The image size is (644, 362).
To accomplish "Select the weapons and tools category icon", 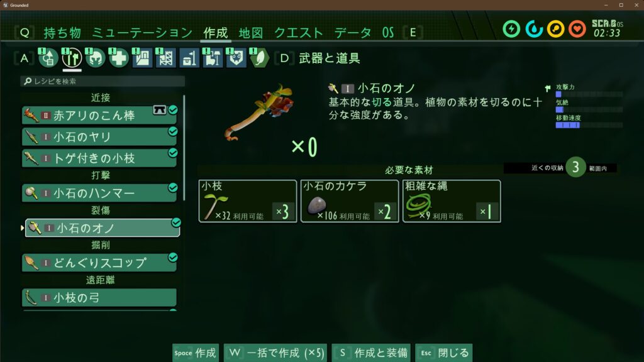I will pos(72,58).
